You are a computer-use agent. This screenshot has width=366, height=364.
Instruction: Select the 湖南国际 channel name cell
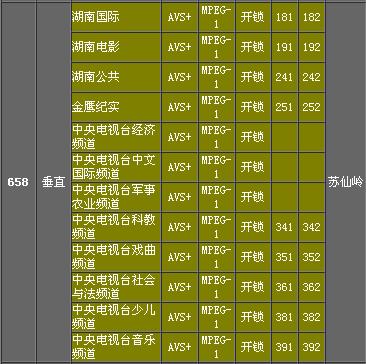116,17
